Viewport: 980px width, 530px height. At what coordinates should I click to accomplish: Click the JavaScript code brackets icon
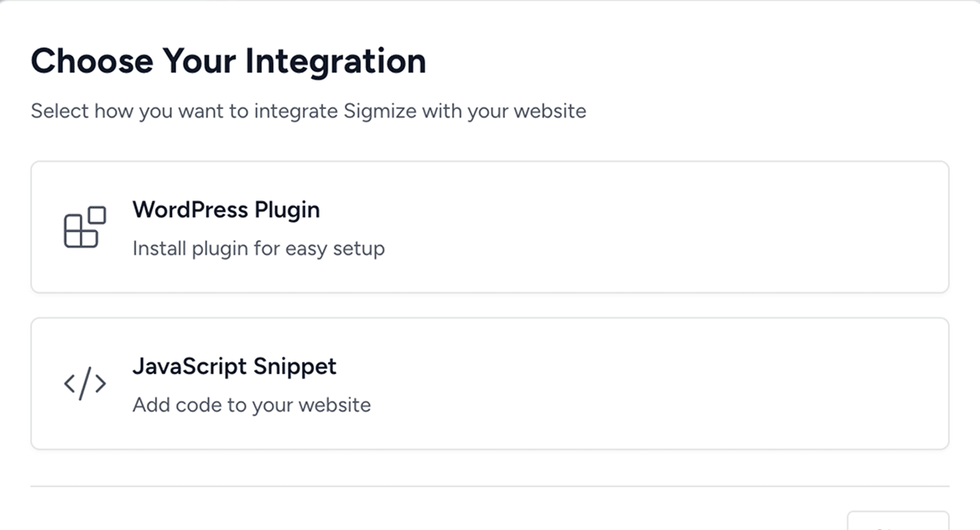85,384
